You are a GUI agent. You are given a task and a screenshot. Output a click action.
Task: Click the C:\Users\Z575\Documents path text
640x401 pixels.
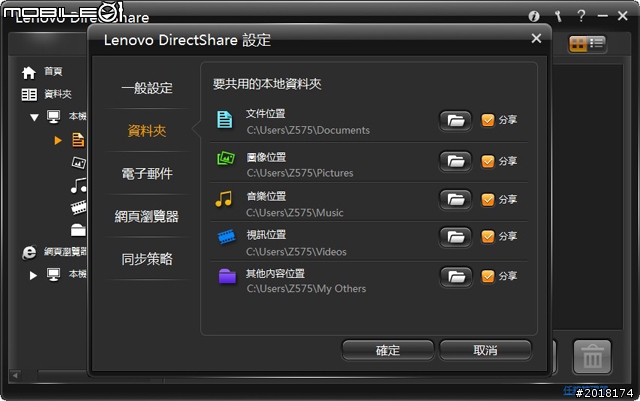(308, 130)
